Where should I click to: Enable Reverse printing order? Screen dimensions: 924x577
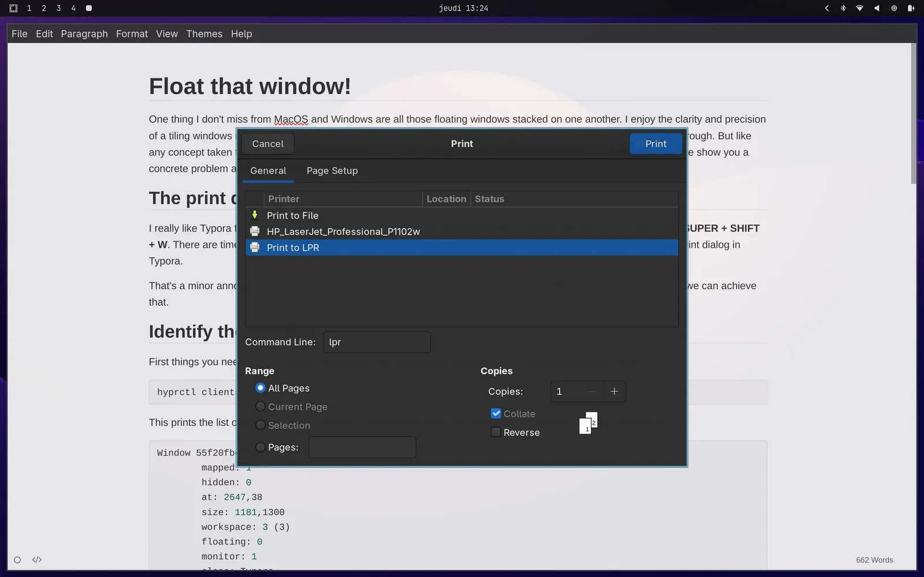pos(495,431)
